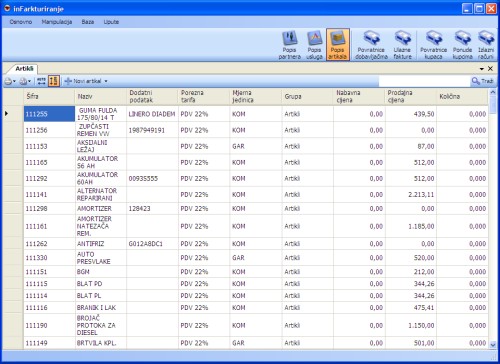Image resolution: width=500 pixels, height=364 pixels.
Task: Open Povratnice kupaca
Action: (x=433, y=45)
